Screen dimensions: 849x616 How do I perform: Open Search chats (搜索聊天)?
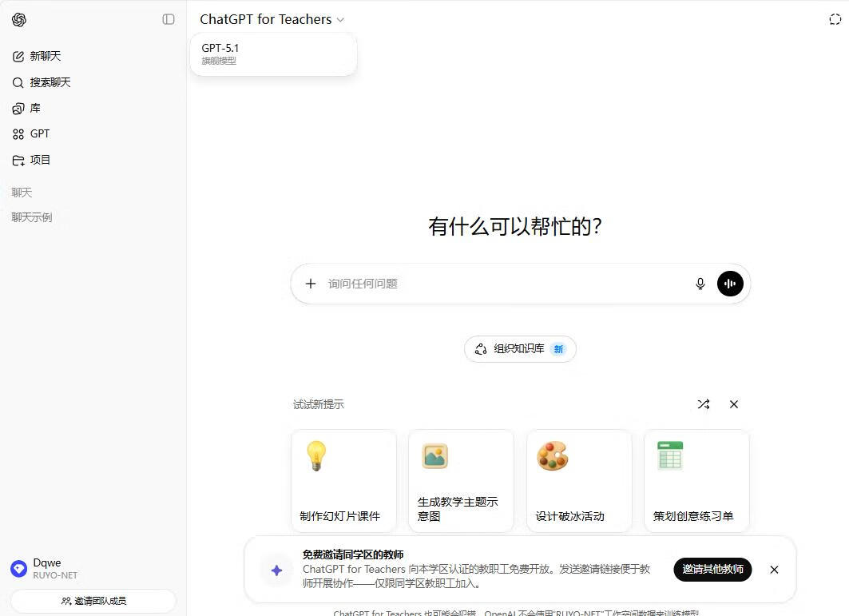pos(50,82)
